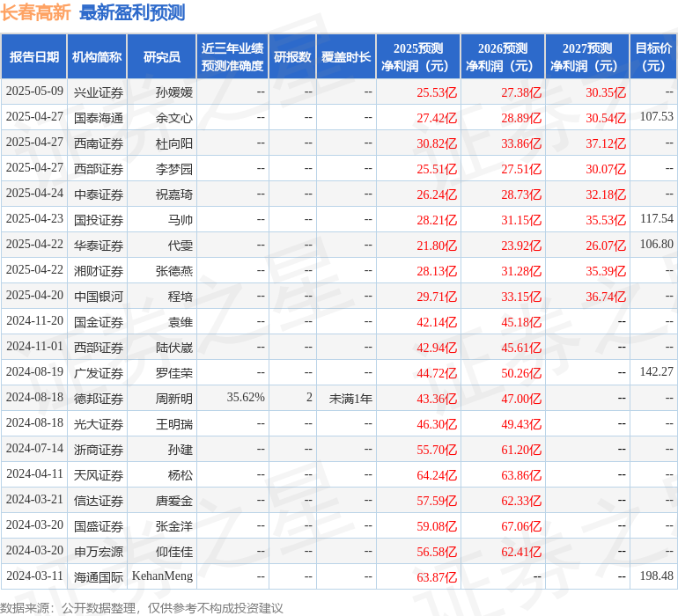This screenshot has width=678, height=616.
Task: Click analyst KehanMeng in the last row
Action: click(x=162, y=576)
